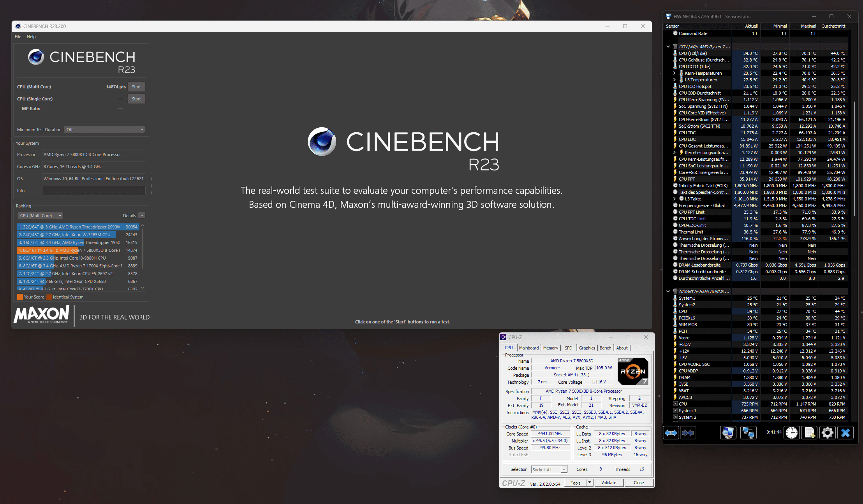
Task: Collapse the CPU [#0]: AMD Ryzen 7 sensor group
Action: 668,47
